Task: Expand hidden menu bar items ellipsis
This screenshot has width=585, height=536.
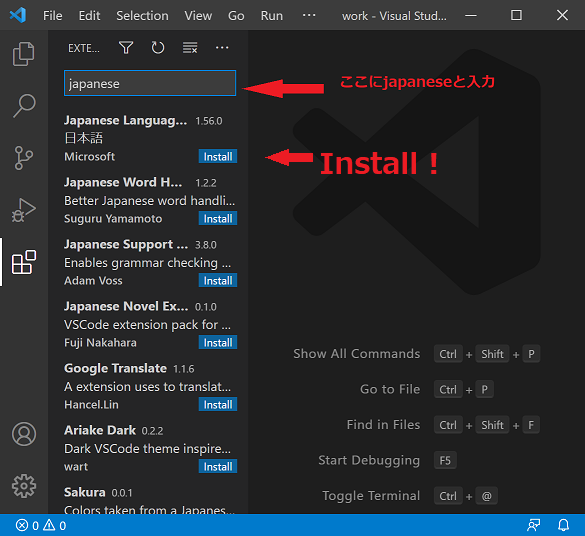Action: click(x=309, y=15)
